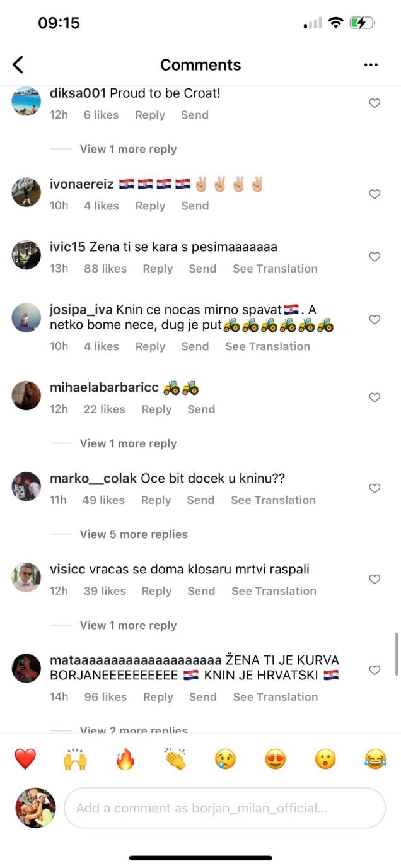
Task: Select the clapping hands emoji reaction
Action: pyautogui.click(x=175, y=759)
